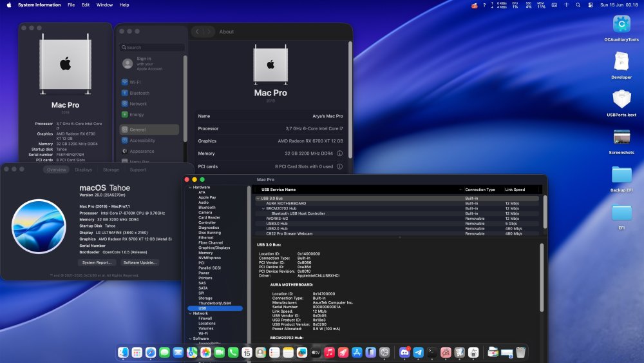Launch Apple TV from the Dock
Screen dimensions: 644x363
click(316, 352)
